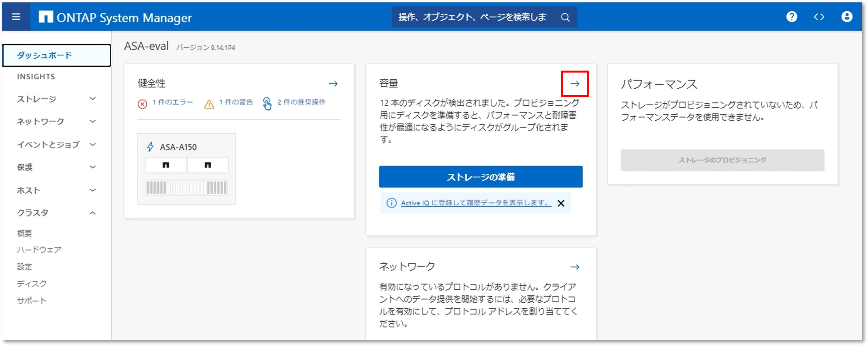Viewport: 868px width, 346px height.
Task: Click the バージョン 9.14.1P4 text
Action: tap(205, 48)
